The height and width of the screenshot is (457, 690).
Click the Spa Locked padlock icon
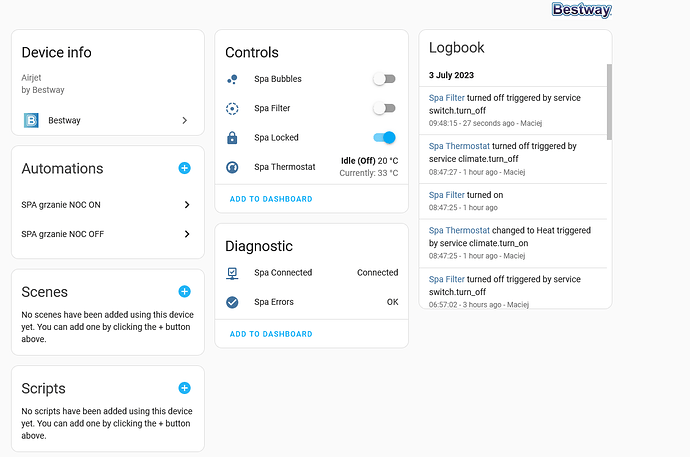(232, 138)
